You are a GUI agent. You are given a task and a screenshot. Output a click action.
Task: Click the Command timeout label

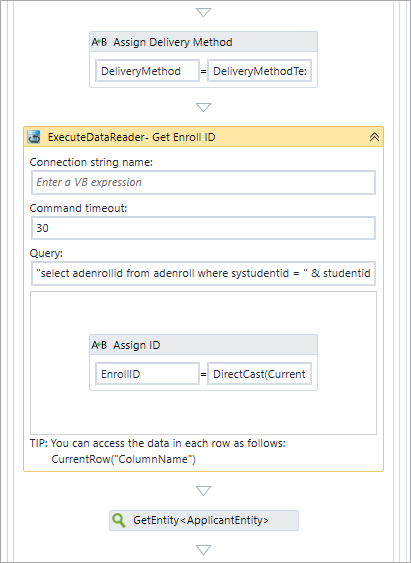click(x=78, y=208)
